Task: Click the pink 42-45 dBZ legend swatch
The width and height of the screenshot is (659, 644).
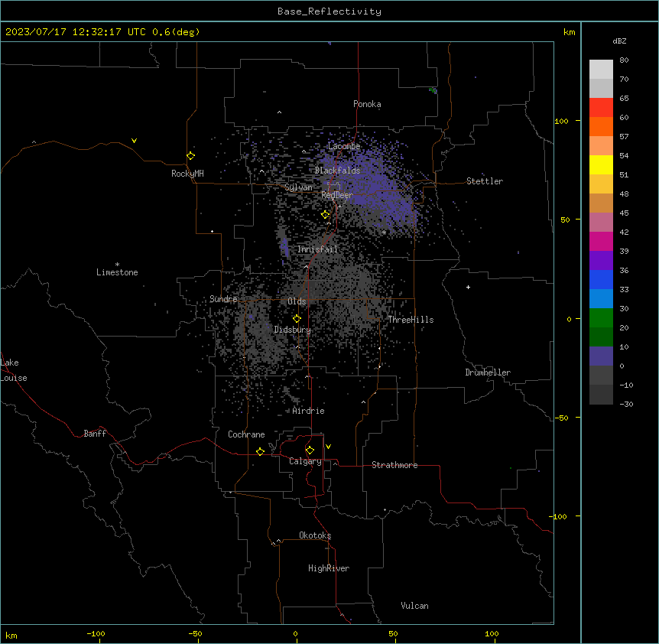Action: (601, 223)
